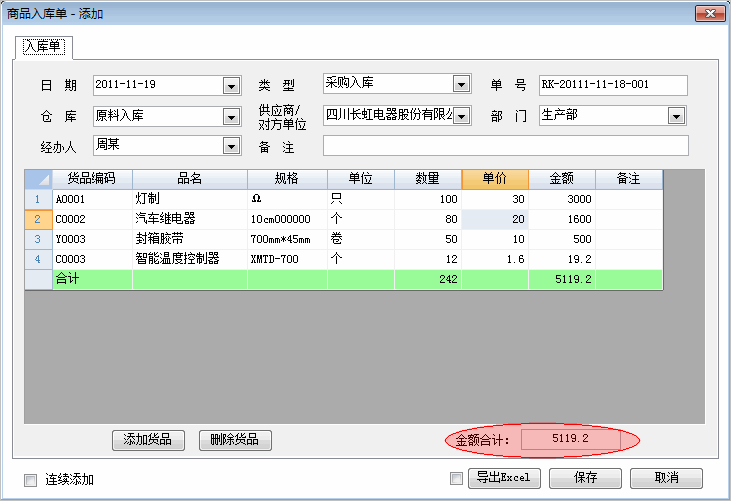Open the 部门 department dropdown
731x501 pixels.
pos(676,116)
